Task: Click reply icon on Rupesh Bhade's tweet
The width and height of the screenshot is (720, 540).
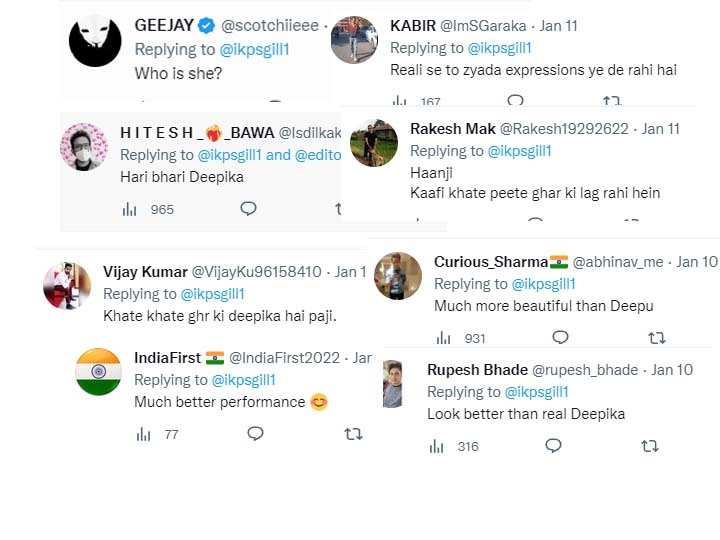Action: coord(553,446)
